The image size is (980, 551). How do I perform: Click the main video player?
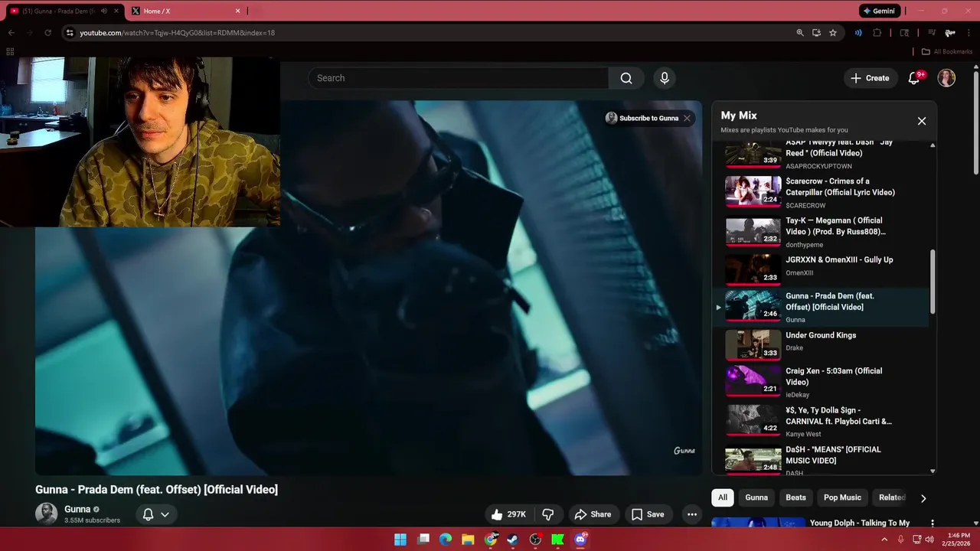coord(368,288)
